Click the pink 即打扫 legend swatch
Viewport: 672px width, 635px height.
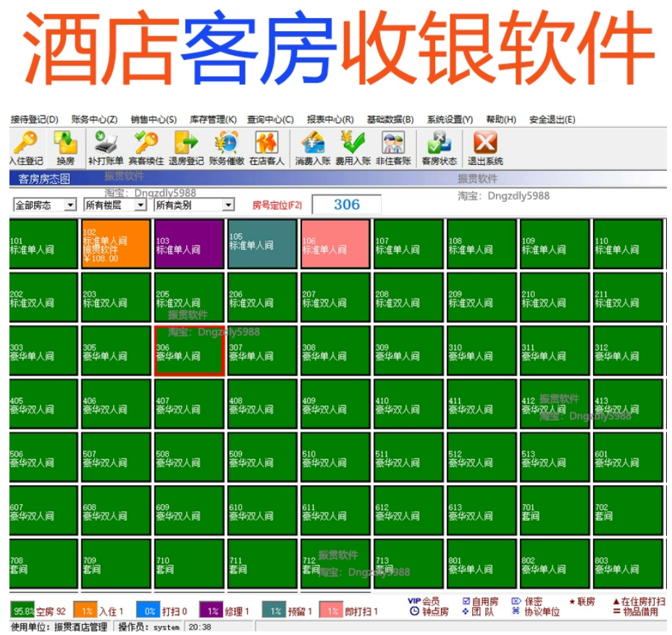tap(331, 610)
